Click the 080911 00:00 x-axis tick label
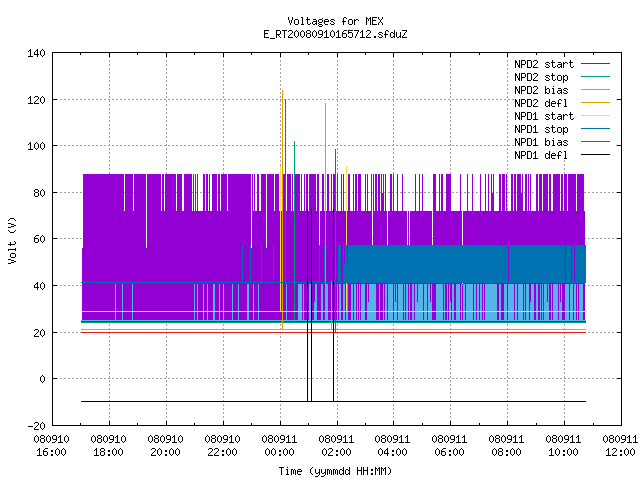Viewport: 640px width, 480px height. [279, 446]
